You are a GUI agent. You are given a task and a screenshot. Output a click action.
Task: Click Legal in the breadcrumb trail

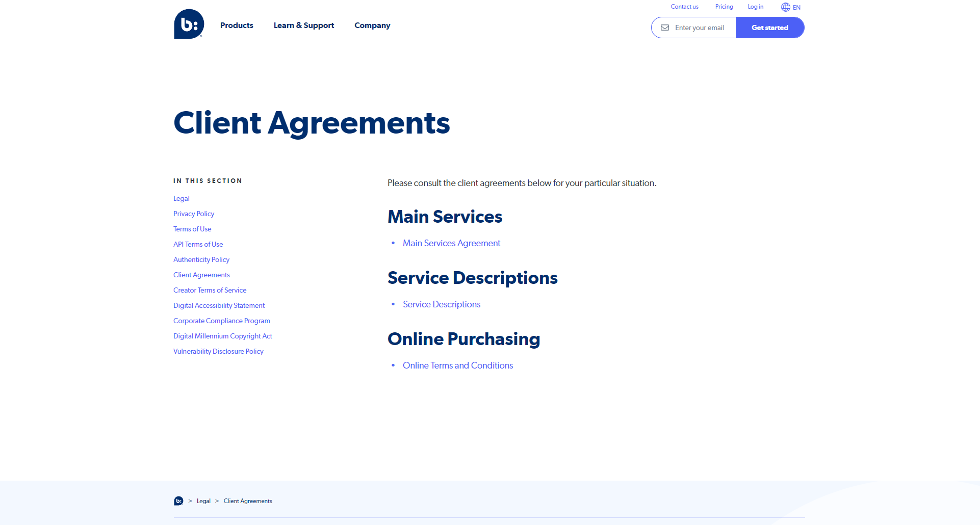203,501
